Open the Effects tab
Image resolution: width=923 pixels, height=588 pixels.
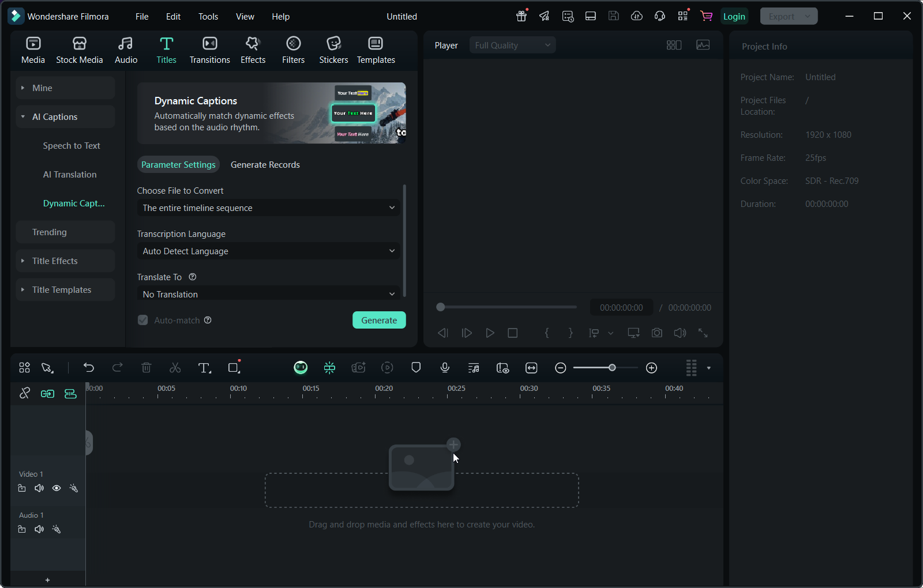click(x=253, y=50)
